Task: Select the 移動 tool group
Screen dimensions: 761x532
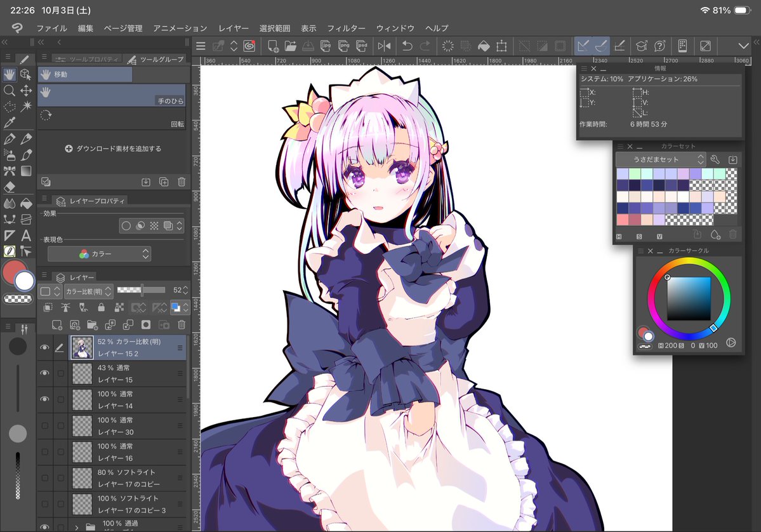Action: pyautogui.click(x=85, y=74)
